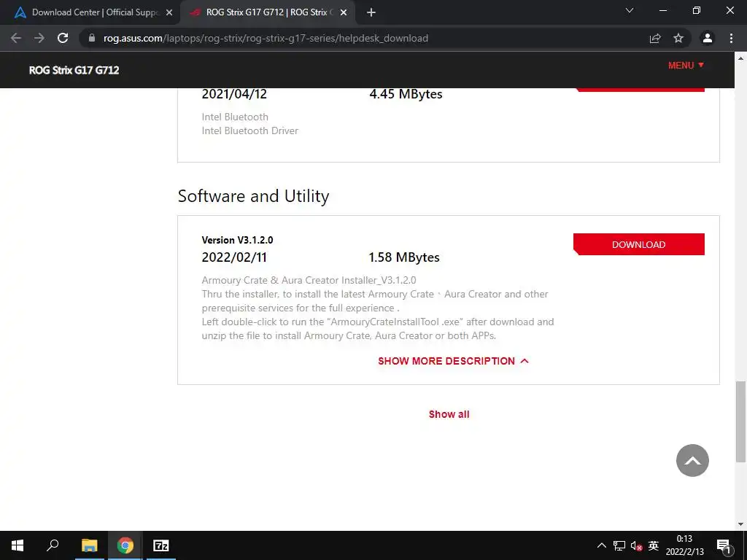747x560 pixels.
Task: Click '4.45 MBytes' size text
Action: point(406,94)
